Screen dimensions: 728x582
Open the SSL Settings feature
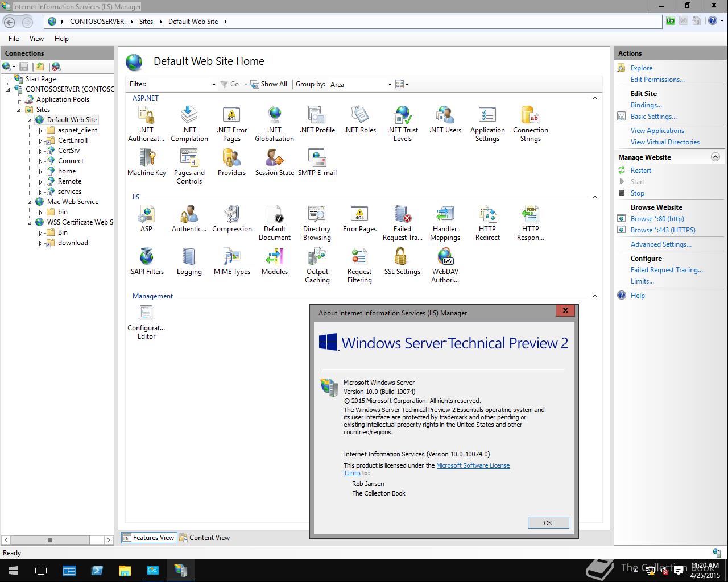(x=402, y=261)
